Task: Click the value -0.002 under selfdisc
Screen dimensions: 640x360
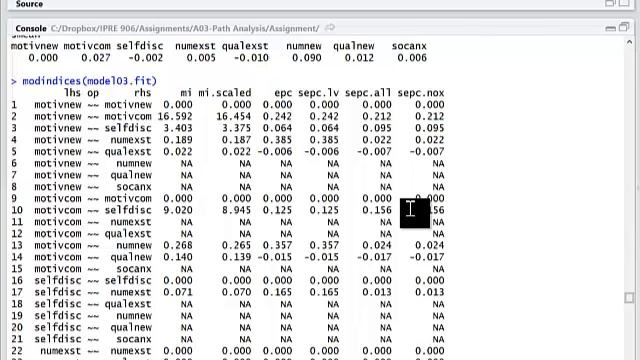Action: coord(145,58)
